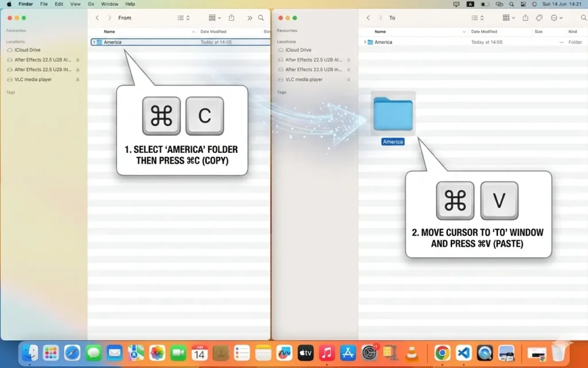Open the Edit menu
Image resolution: width=588 pixels, height=368 pixels.
point(59,4)
